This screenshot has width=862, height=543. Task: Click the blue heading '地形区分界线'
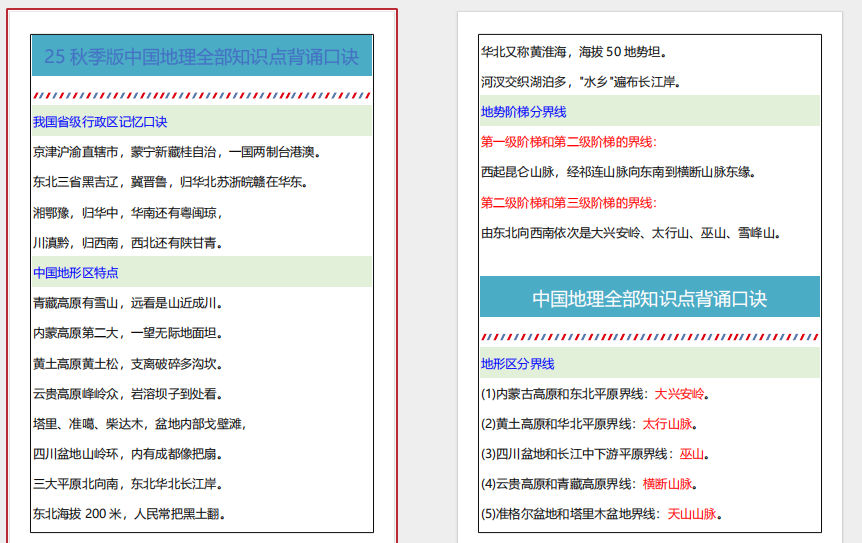pos(517,364)
